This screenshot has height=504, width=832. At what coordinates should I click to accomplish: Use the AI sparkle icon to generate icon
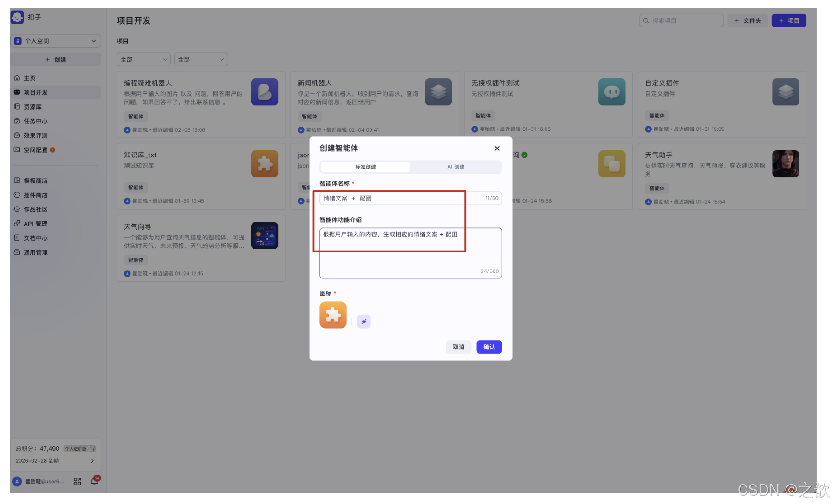[364, 321]
